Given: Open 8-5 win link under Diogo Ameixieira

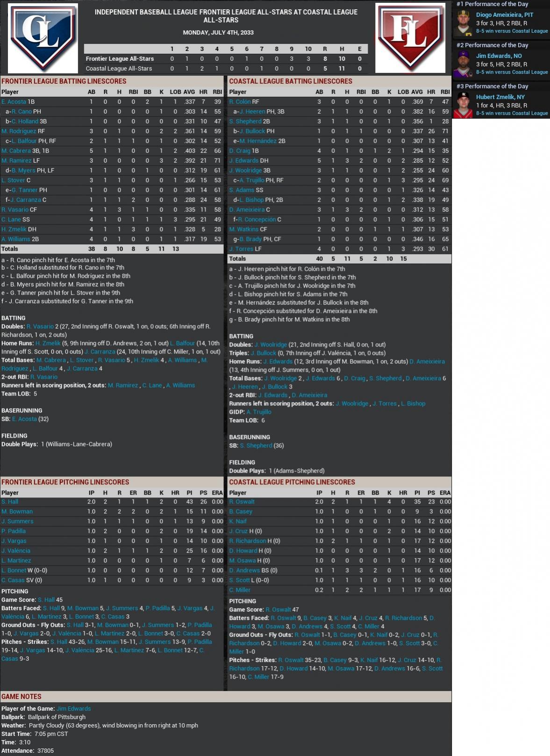Looking at the screenshot, I should (512, 31).
